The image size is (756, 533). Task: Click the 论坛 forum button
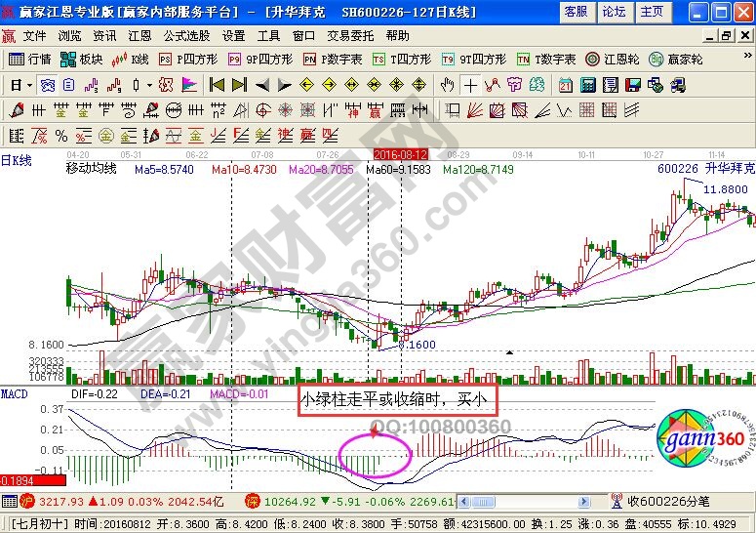614,12
